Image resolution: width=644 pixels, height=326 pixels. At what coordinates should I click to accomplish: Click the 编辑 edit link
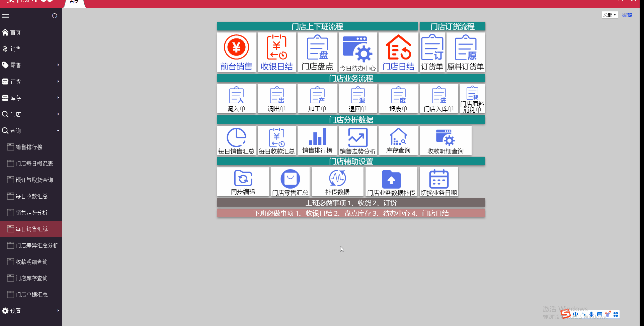coord(627,15)
